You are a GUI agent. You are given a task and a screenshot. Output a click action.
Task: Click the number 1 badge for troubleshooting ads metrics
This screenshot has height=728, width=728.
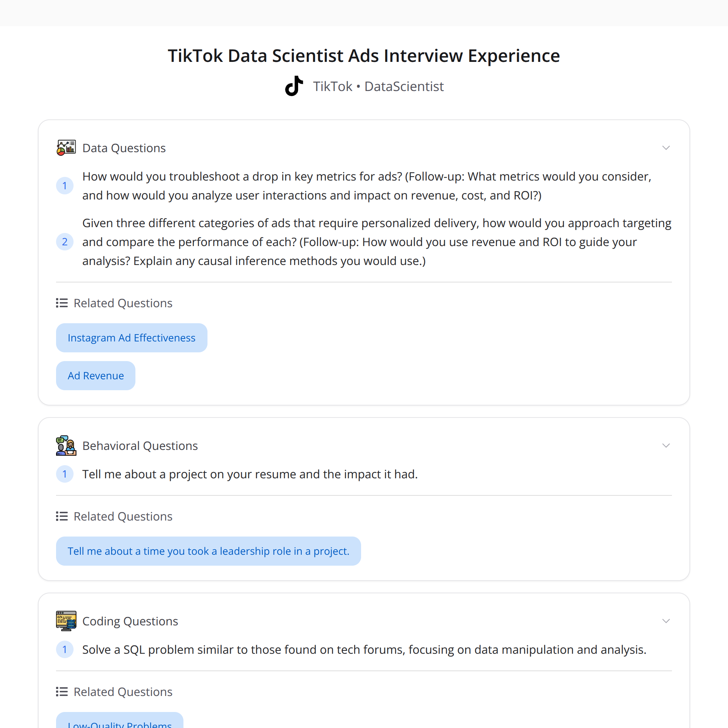click(65, 186)
